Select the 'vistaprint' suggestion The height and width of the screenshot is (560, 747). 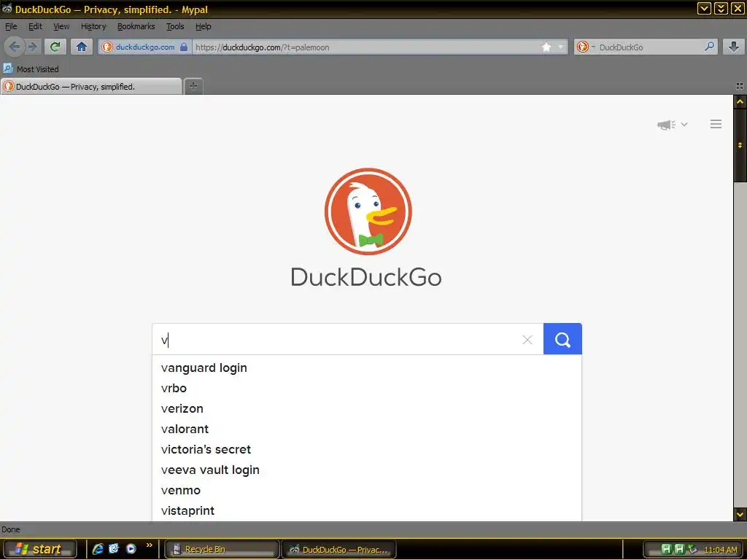coord(367,511)
